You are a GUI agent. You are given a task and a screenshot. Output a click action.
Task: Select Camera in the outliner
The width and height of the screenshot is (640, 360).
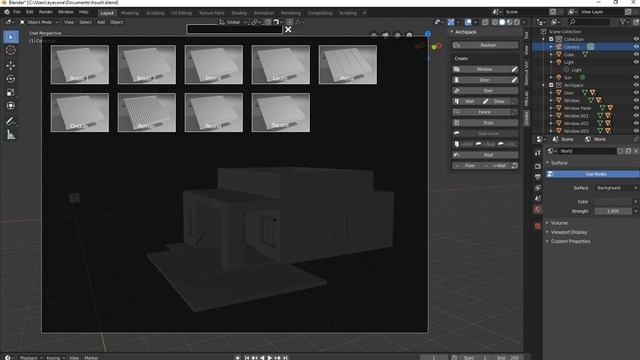tap(571, 47)
